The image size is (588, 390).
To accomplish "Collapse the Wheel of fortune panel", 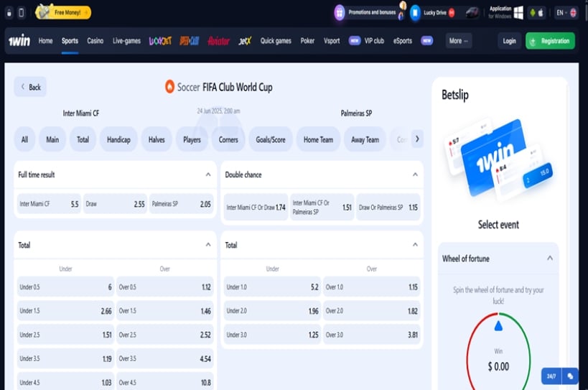I will 550,258.
